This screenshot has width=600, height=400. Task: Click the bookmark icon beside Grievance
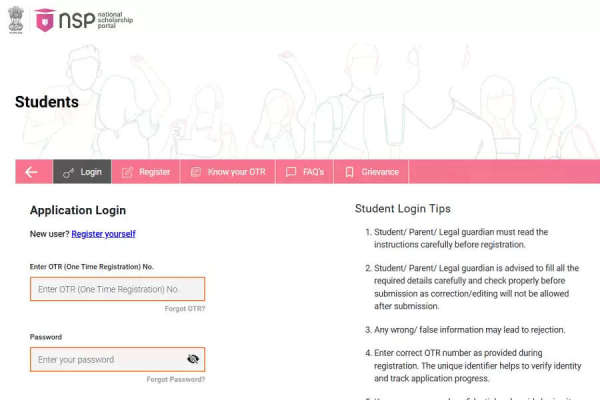[349, 172]
